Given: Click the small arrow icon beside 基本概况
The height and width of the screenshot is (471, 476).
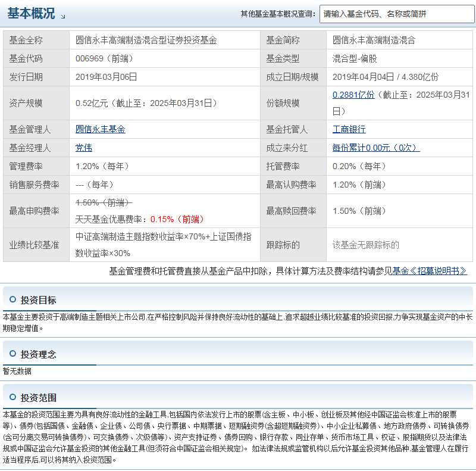Looking at the screenshot, I should pos(63,17).
